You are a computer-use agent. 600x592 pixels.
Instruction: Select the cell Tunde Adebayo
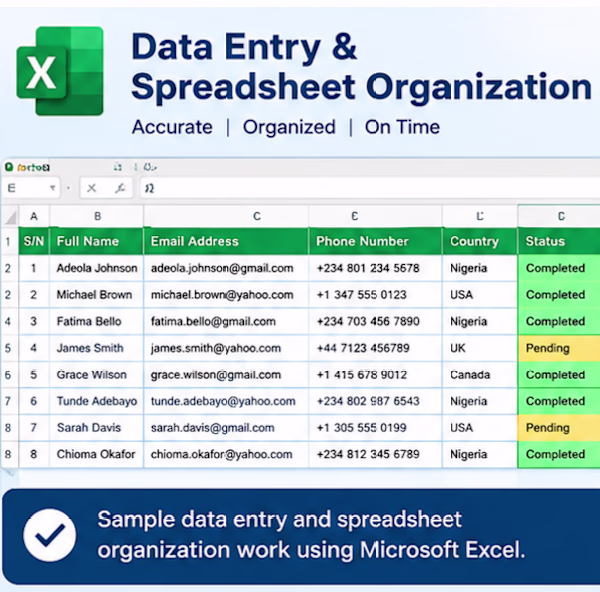(97, 401)
